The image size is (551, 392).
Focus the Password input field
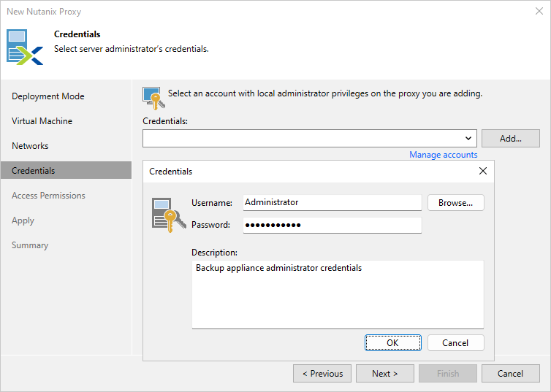[x=332, y=225]
